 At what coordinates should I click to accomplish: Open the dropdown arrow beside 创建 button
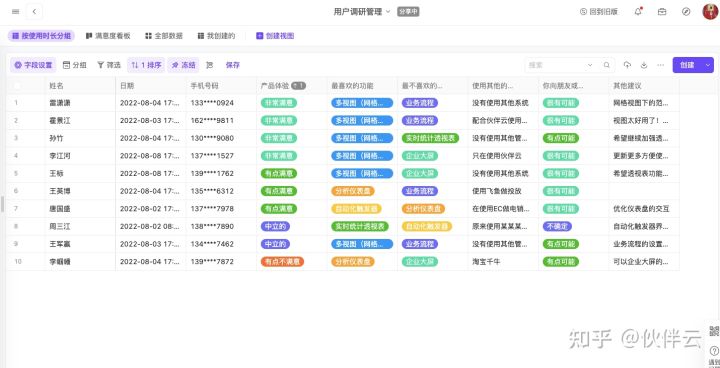pos(708,65)
